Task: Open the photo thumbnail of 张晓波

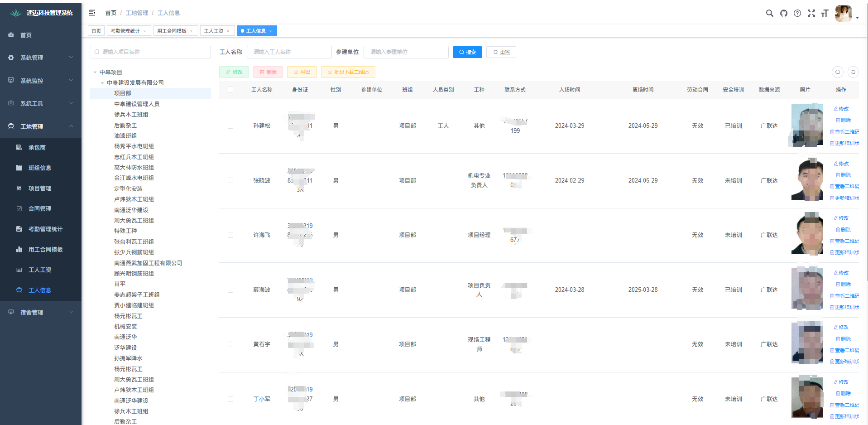Action: [x=807, y=179]
